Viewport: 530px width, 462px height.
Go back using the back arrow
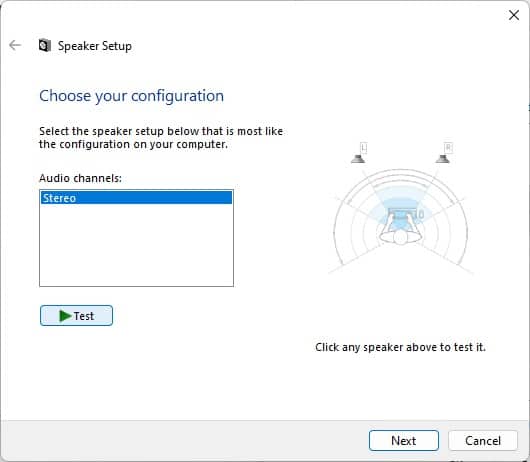(x=15, y=45)
